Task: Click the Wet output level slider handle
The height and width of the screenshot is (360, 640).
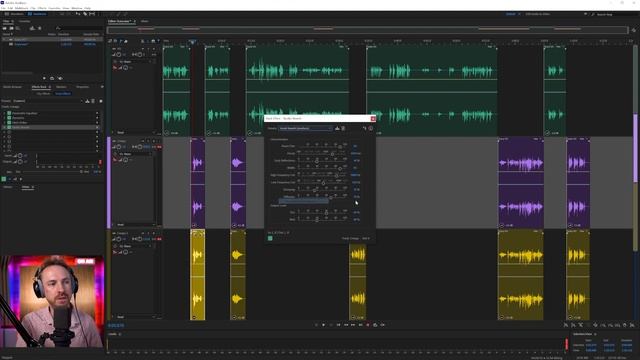Action: [317, 220]
